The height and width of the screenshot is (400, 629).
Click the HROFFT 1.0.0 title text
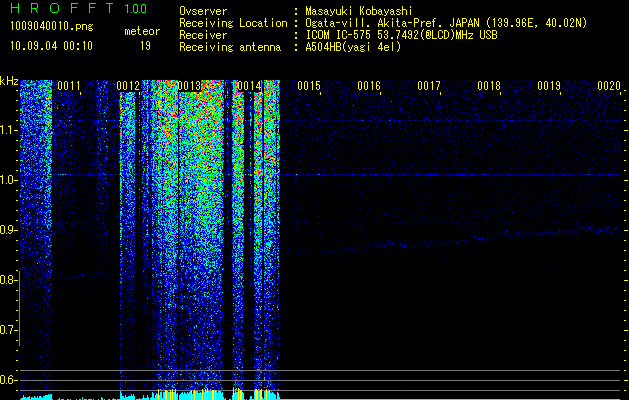point(78,8)
